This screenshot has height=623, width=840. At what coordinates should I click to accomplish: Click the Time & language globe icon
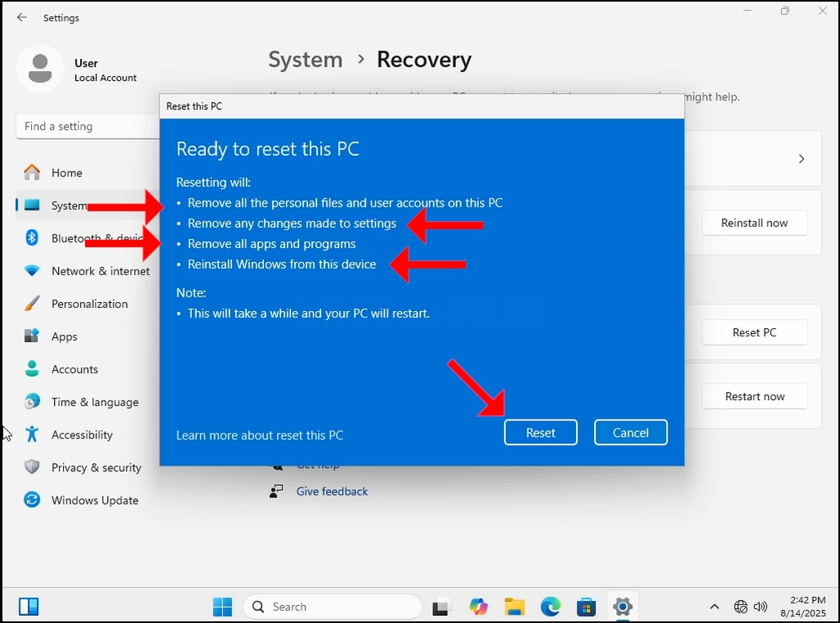pyautogui.click(x=32, y=402)
